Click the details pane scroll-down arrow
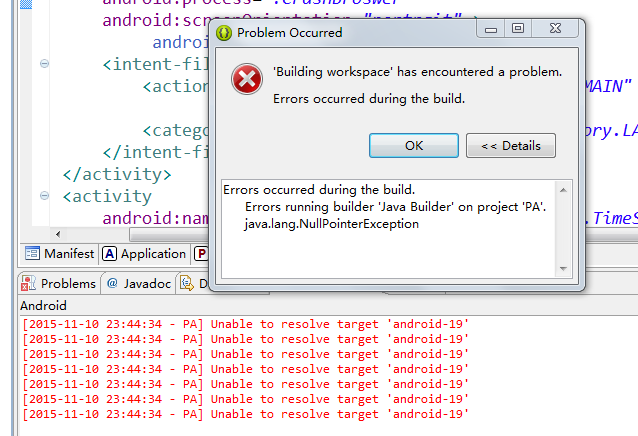 (564, 268)
